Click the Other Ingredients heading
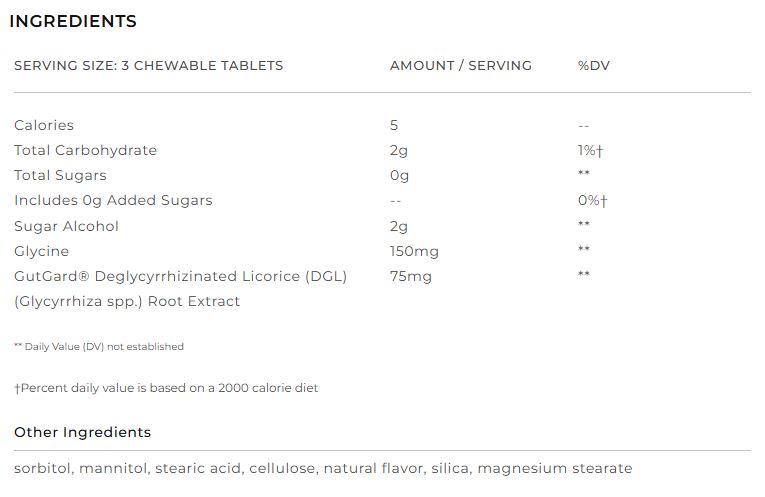 (82, 432)
